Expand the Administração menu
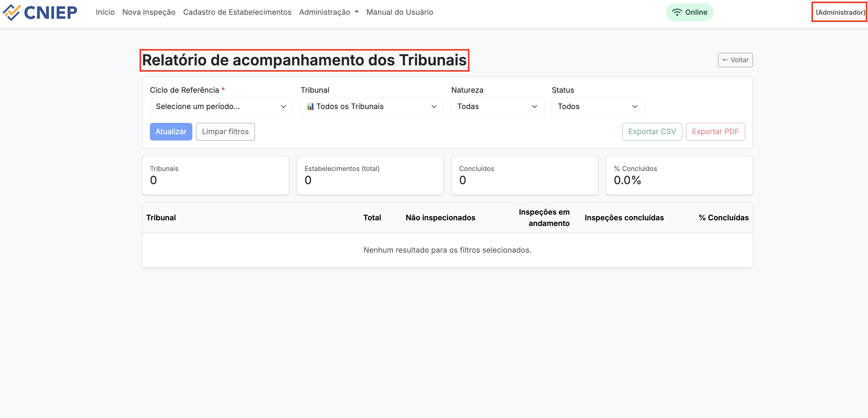Viewport: 868px width, 418px height. pos(328,12)
